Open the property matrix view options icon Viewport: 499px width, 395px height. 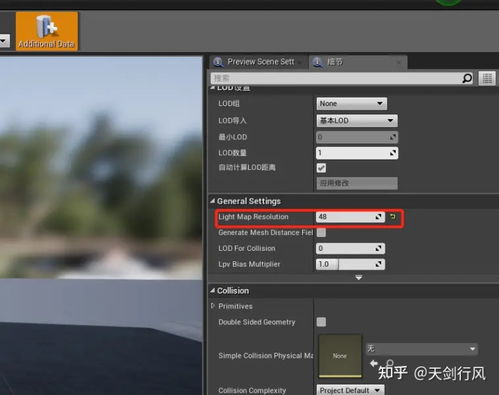click(x=487, y=79)
